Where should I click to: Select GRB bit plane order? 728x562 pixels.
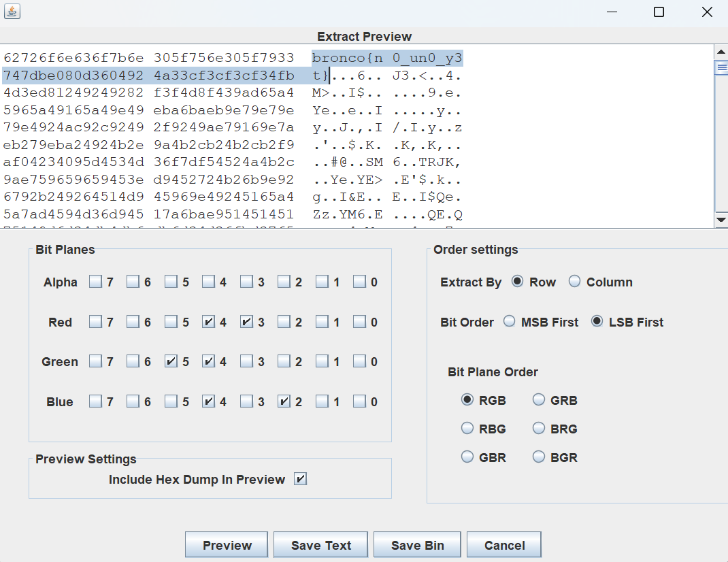pos(539,399)
